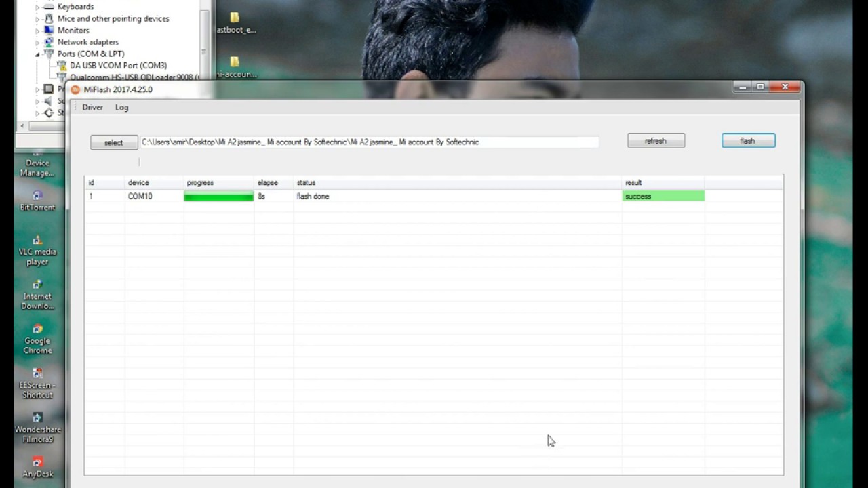Screen dimensions: 868x488
Task: Minimize the MiFlash window
Action: [x=743, y=87]
